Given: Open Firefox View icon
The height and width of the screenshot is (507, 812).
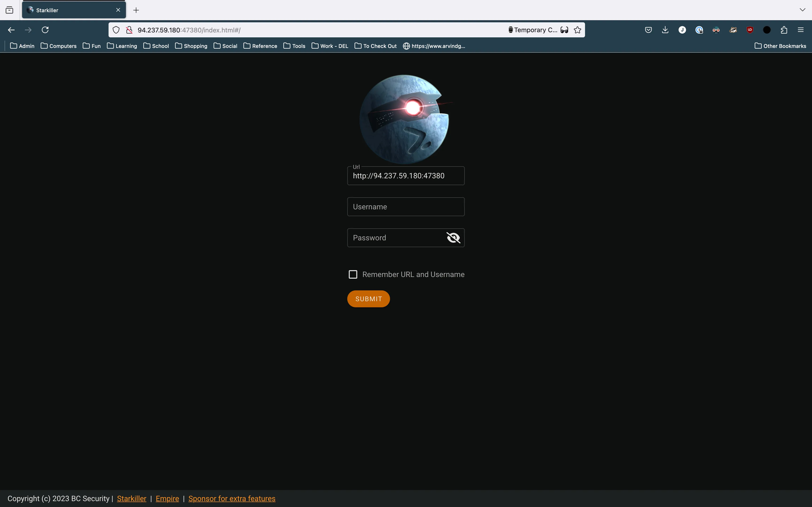Looking at the screenshot, I should point(9,10).
